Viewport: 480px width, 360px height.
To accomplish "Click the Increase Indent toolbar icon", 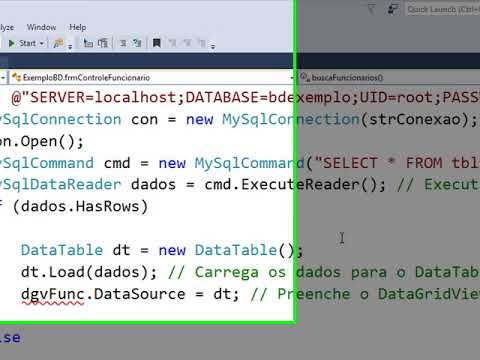I will pyautogui.click(x=103, y=43).
